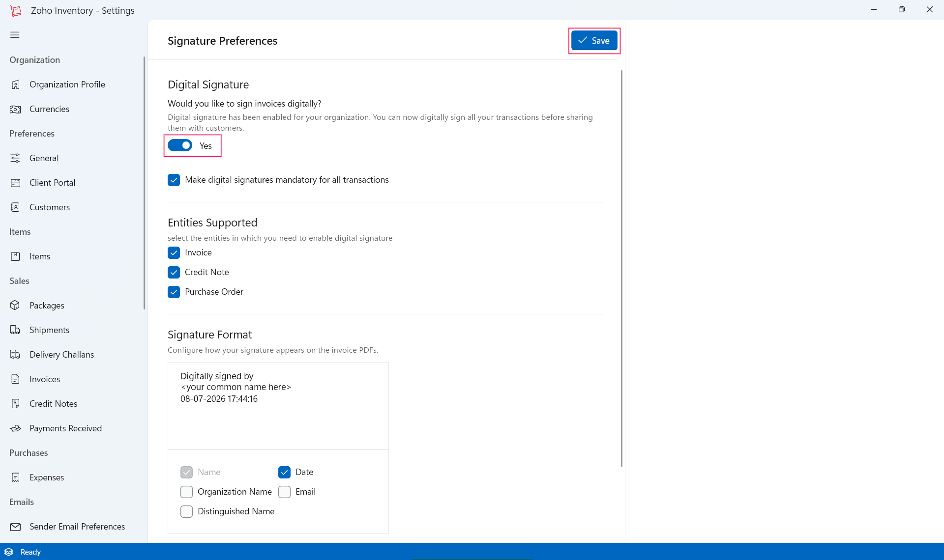
Task: Uncheck the Date signature format checkbox
Action: coord(284,472)
